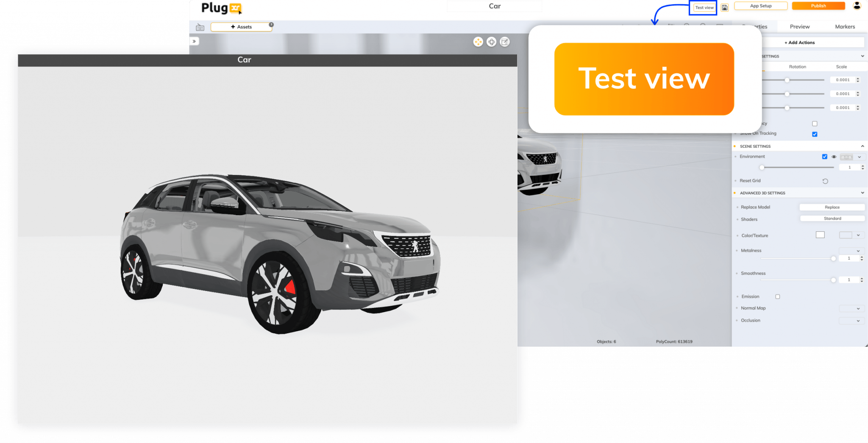Screen dimensions: 868x443
Task: Select the move/pan navigation tool icon
Action: point(478,42)
